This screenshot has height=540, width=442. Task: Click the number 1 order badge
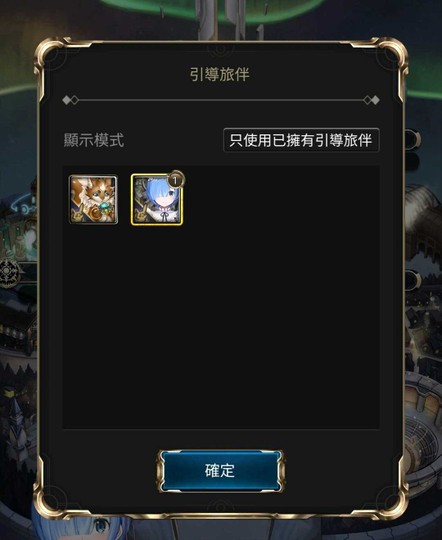(176, 180)
